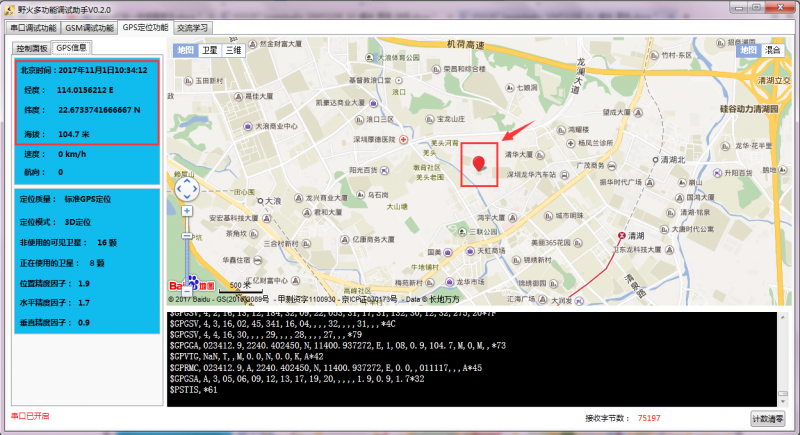Select the GPS信息 sub-tab

[71, 47]
